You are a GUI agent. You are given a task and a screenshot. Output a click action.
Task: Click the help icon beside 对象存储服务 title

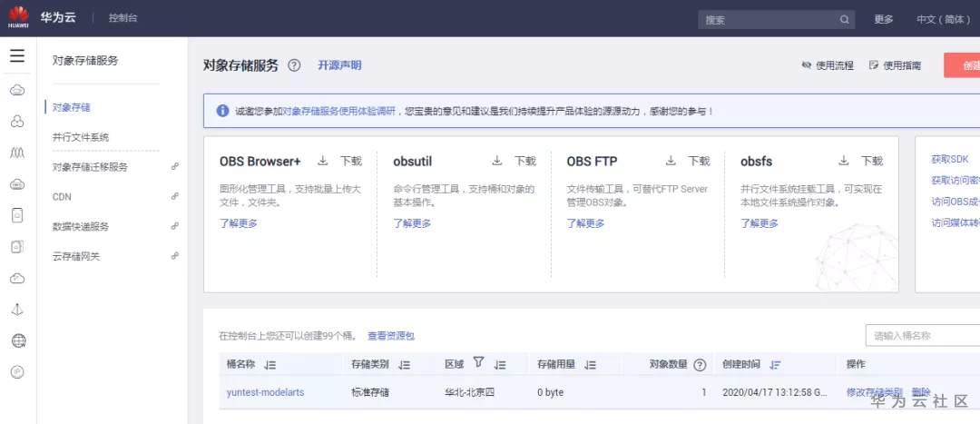click(294, 65)
